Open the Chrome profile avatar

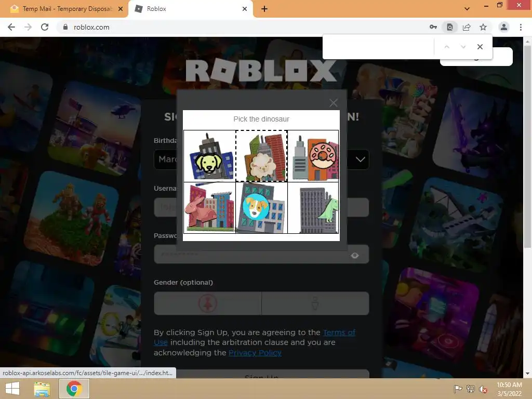pyautogui.click(x=504, y=27)
